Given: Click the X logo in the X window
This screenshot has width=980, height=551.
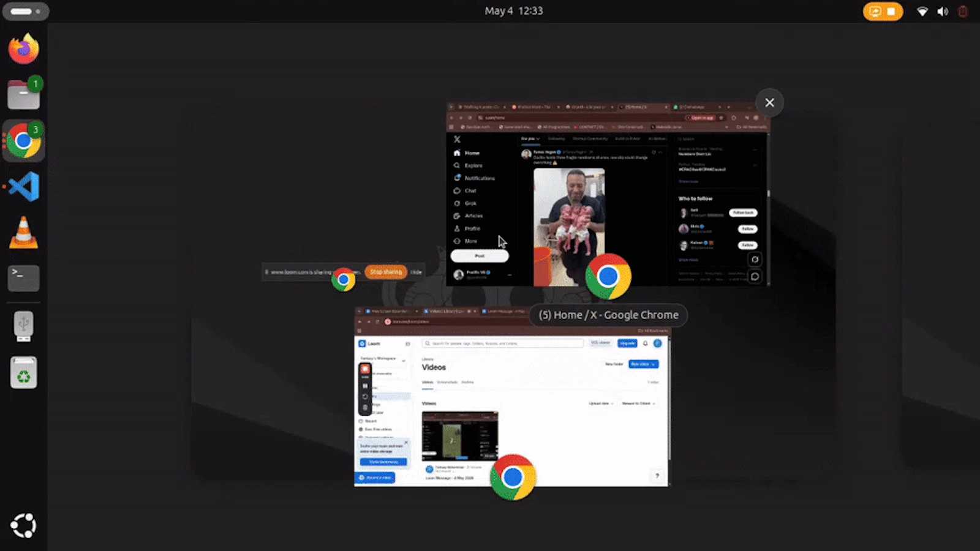Looking at the screenshot, I should coord(457,139).
